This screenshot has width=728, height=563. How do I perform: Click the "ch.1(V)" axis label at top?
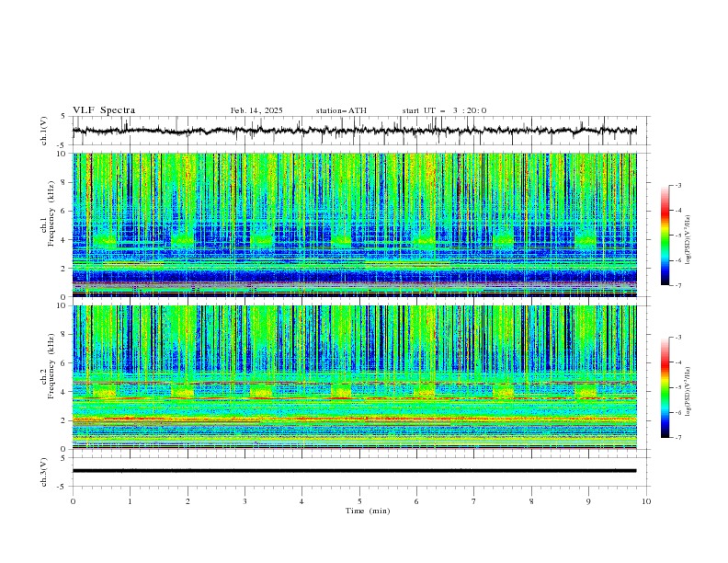(x=44, y=131)
